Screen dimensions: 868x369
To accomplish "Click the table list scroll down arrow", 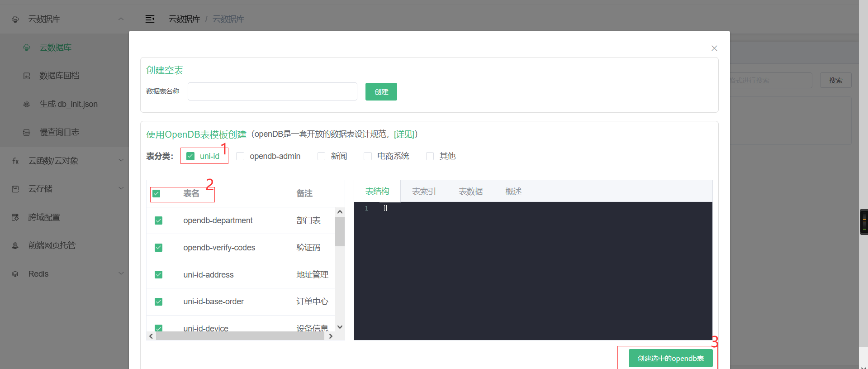I will click(x=340, y=327).
